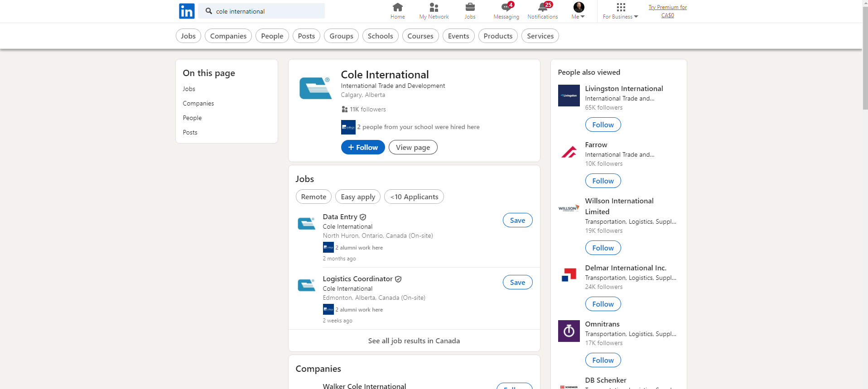Follow Omnitrans
This screenshot has height=389, width=868.
point(603,360)
